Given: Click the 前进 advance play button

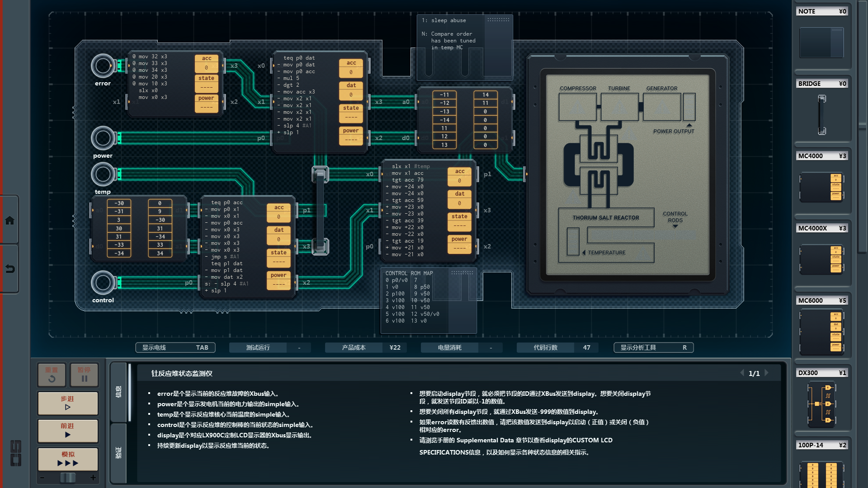Looking at the screenshot, I should [68, 430].
